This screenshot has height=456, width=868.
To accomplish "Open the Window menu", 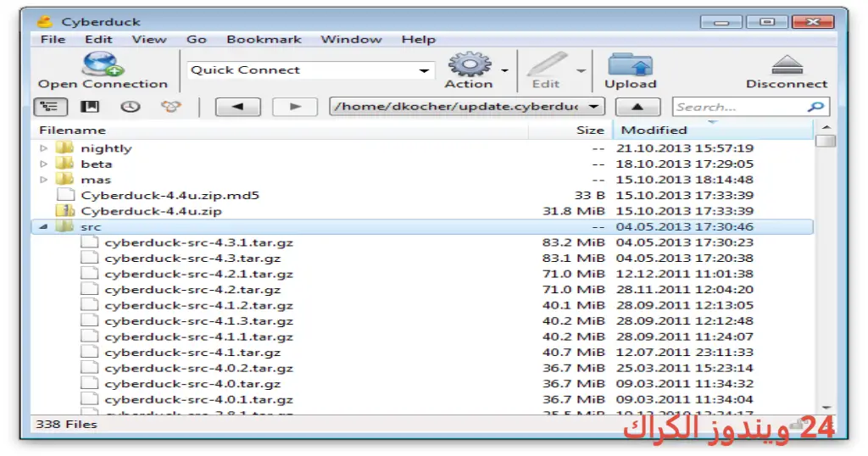I will point(351,39).
